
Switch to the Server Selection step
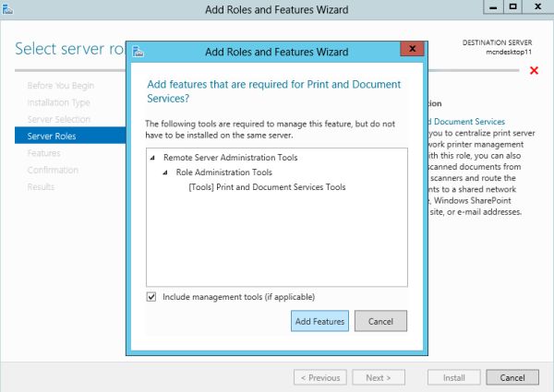59,119
